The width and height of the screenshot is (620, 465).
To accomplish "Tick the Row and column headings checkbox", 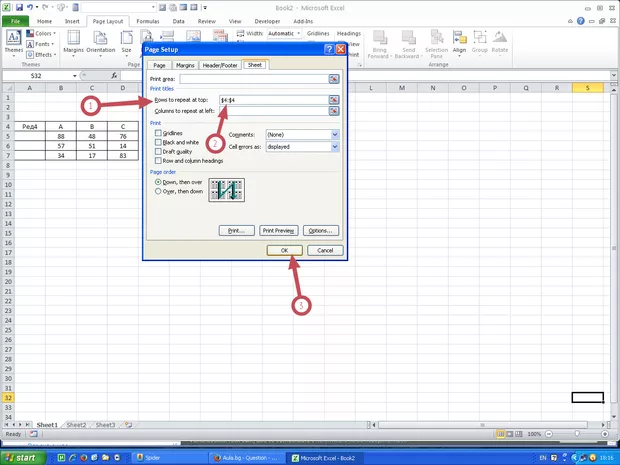I will (x=158, y=160).
